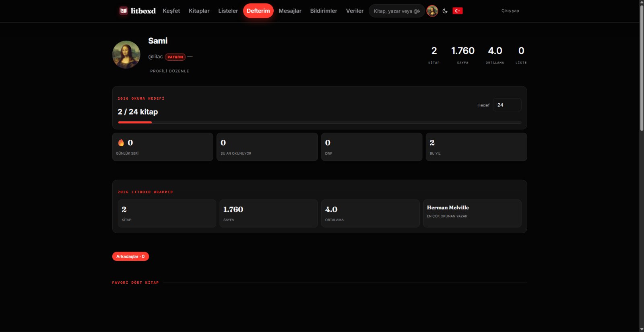
Task: Click the flame icon in Günlük Seri card
Action: click(121, 143)
